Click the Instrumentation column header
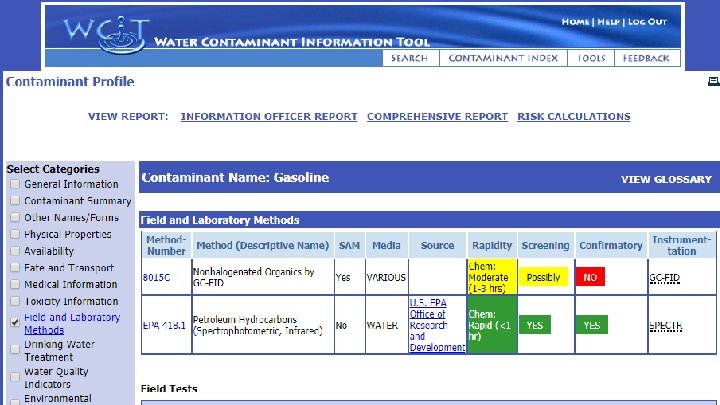720x405 pixels. [x=682, y=245]
